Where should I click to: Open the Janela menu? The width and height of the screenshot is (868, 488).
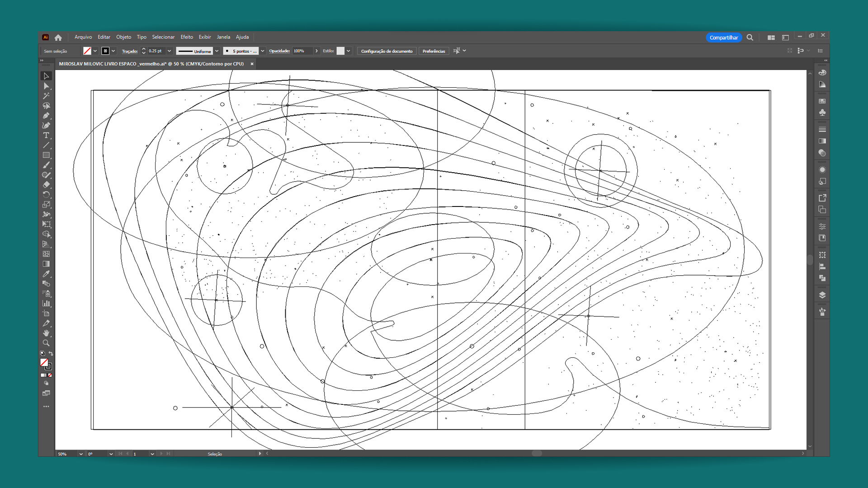click(223, 37)
